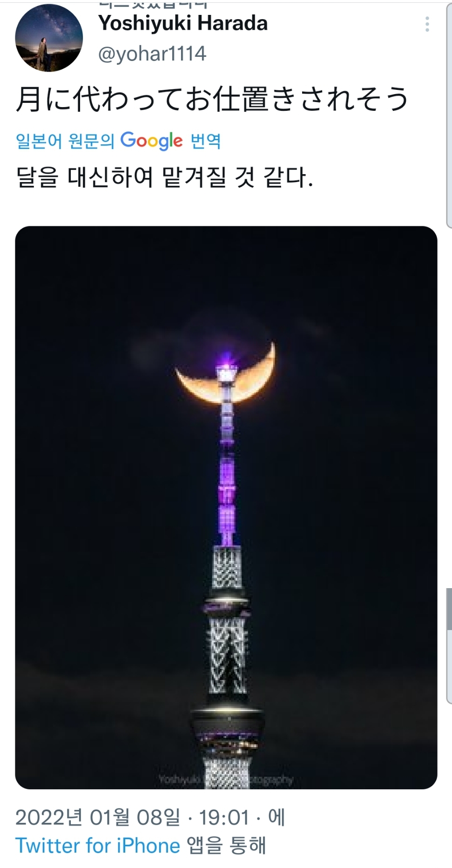Click the 앱을 통해 text after source link
This screenshot has height=868, width=452.
(226, 846)
